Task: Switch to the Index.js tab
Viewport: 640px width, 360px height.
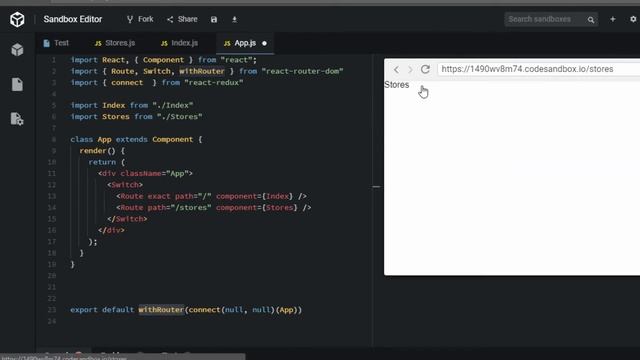Action: coord(179,43)
